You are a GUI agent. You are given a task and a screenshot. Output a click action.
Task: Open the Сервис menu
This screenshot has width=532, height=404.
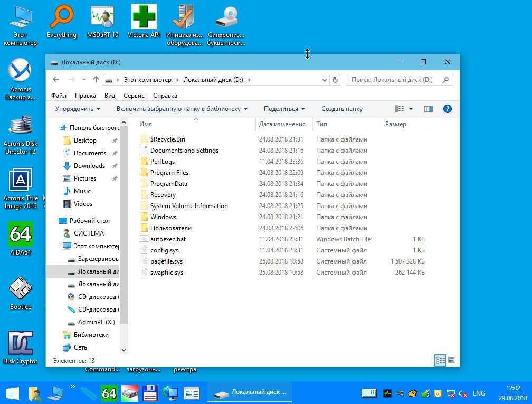click(134, 96)
